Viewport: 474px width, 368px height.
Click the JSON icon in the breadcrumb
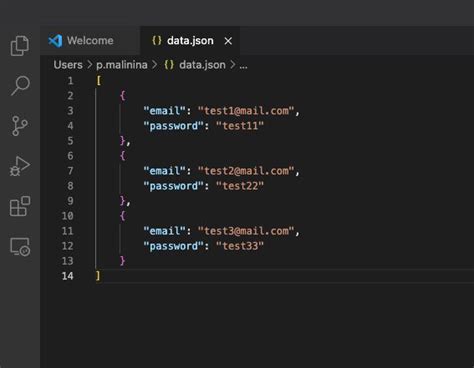[x=169, y=65]
